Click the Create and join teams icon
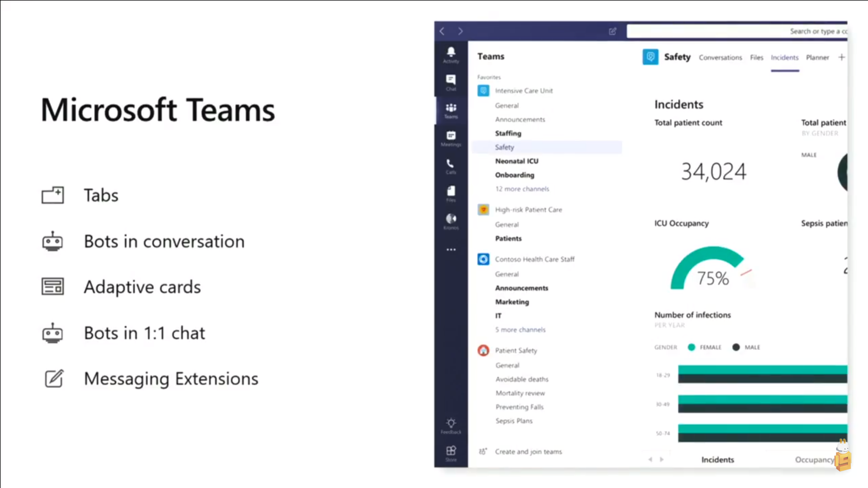Image resolution: width=868 pixels, height=488 pixels. [483, 451]
